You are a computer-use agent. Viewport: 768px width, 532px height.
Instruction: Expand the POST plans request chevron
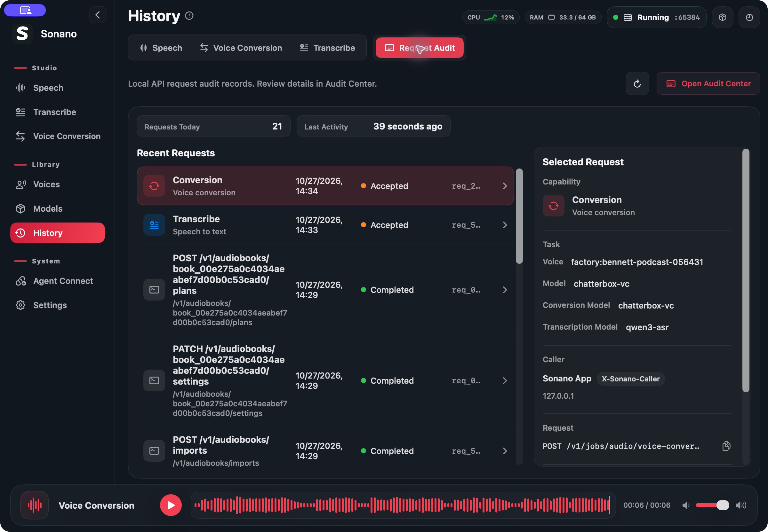(505, 290)
